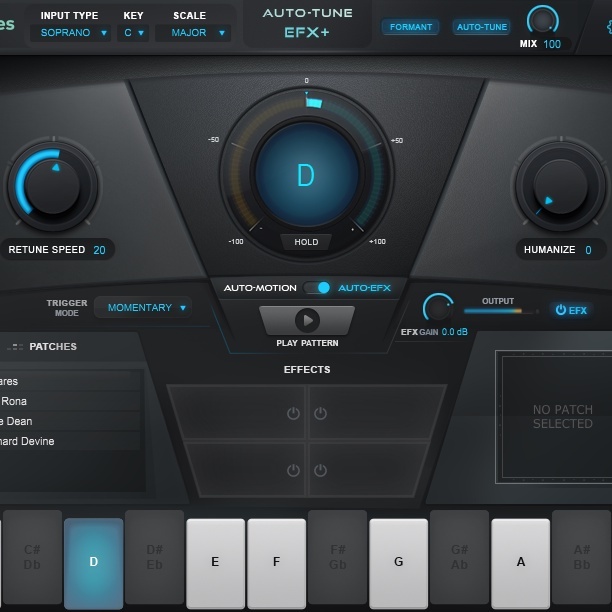Viewport: 612px width, 612px height.
Task: Enable the bottom-right effect slot power icon
Action: point(320,470)
